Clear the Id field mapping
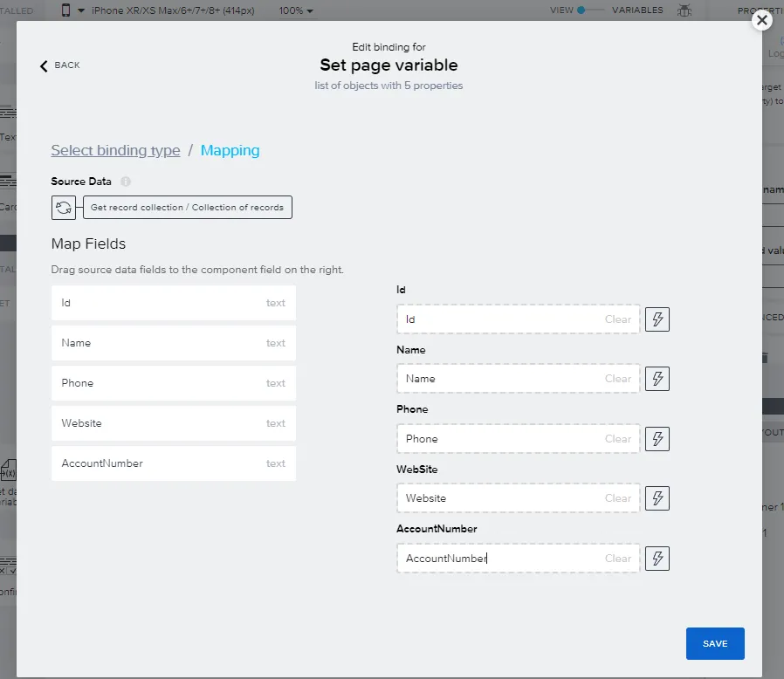This screenshot has width=784, height=679. 617,319
